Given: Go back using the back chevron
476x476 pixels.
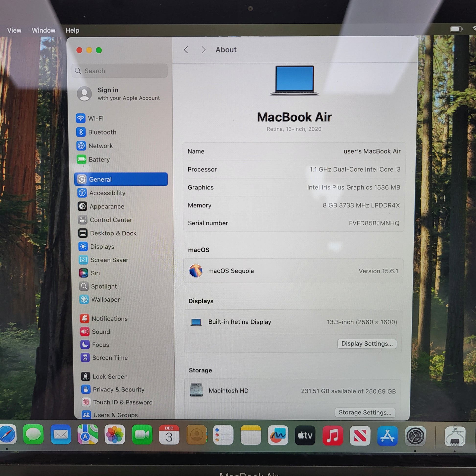Looking at the screenshot, I should [x=186, y=50].
